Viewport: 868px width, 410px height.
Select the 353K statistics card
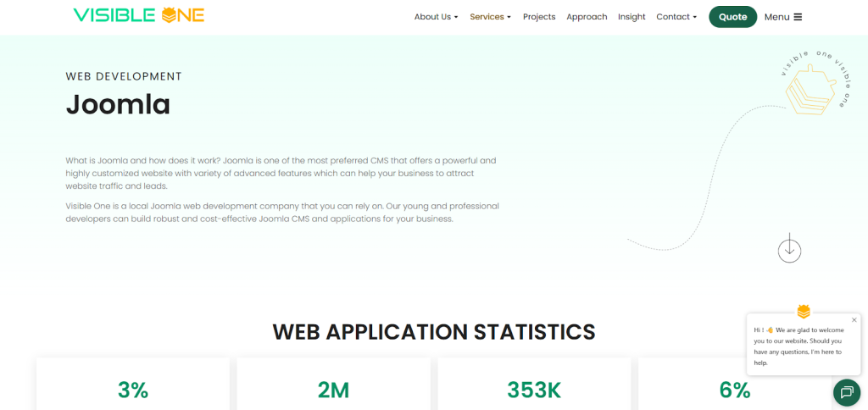click(534, 385)
